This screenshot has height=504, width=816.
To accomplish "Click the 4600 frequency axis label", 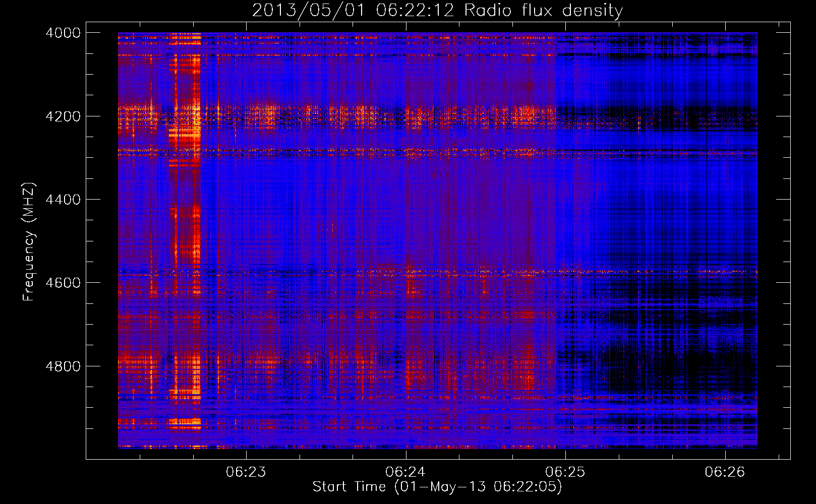I will pos(63,283).
